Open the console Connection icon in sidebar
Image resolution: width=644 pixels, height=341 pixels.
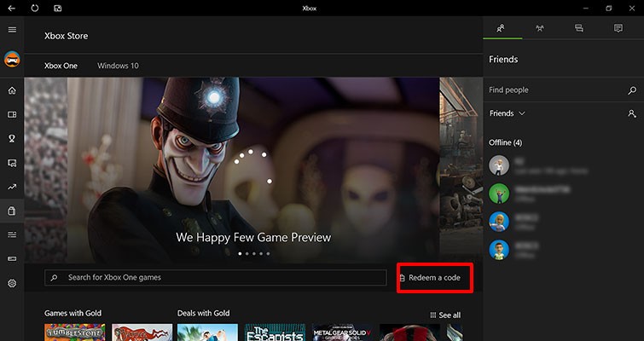(12, 259)
